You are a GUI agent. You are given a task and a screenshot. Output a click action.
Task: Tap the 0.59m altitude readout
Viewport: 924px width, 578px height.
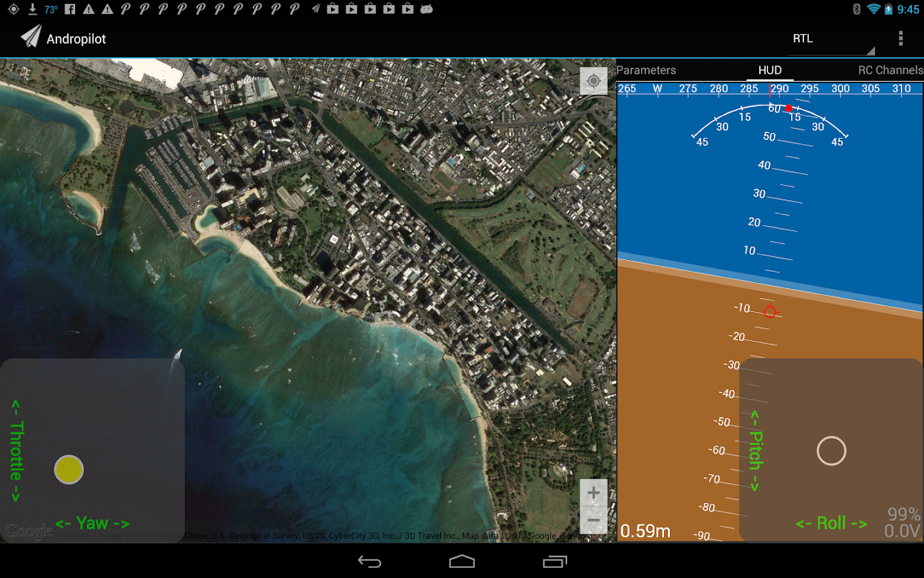point(646,531)
